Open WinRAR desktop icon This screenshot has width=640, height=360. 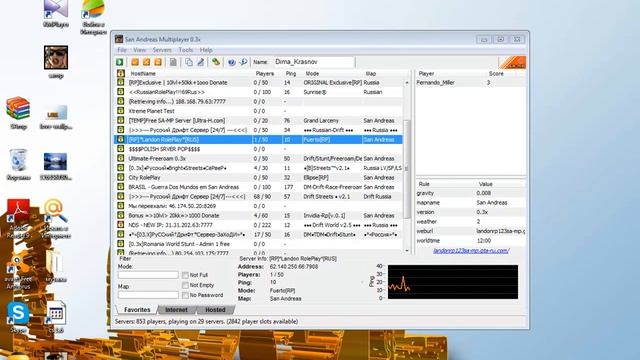point(18,113)
